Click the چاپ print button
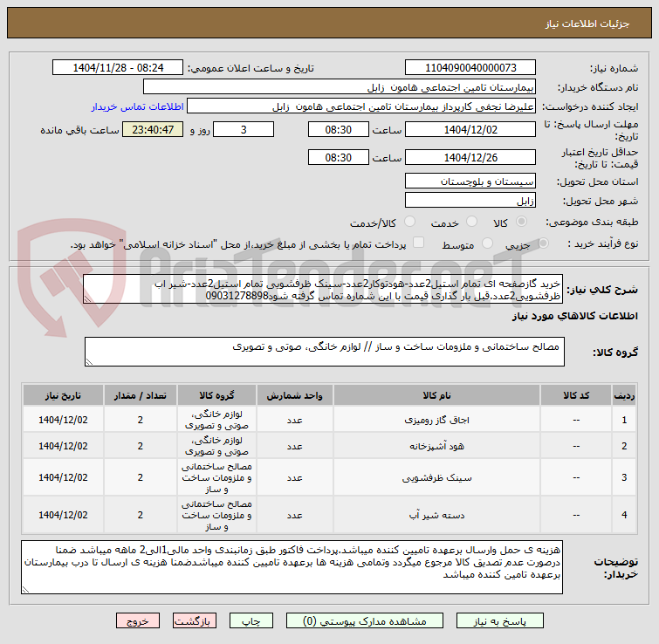Image resolution: width=659 pixels, height=644 pixels. point(251,620)
